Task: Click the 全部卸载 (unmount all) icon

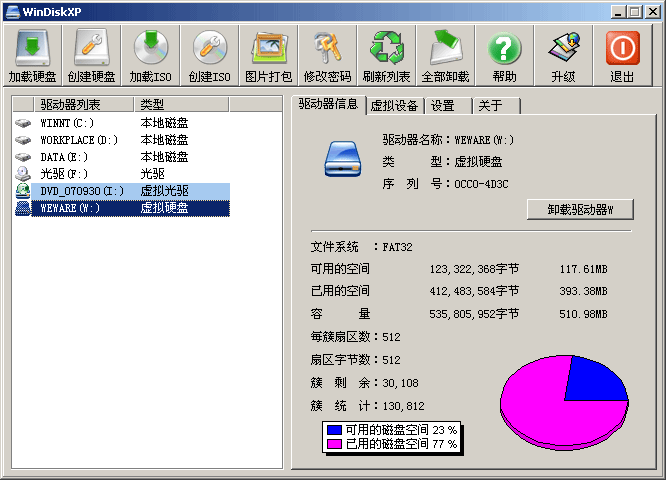Action: coord(445,57)
